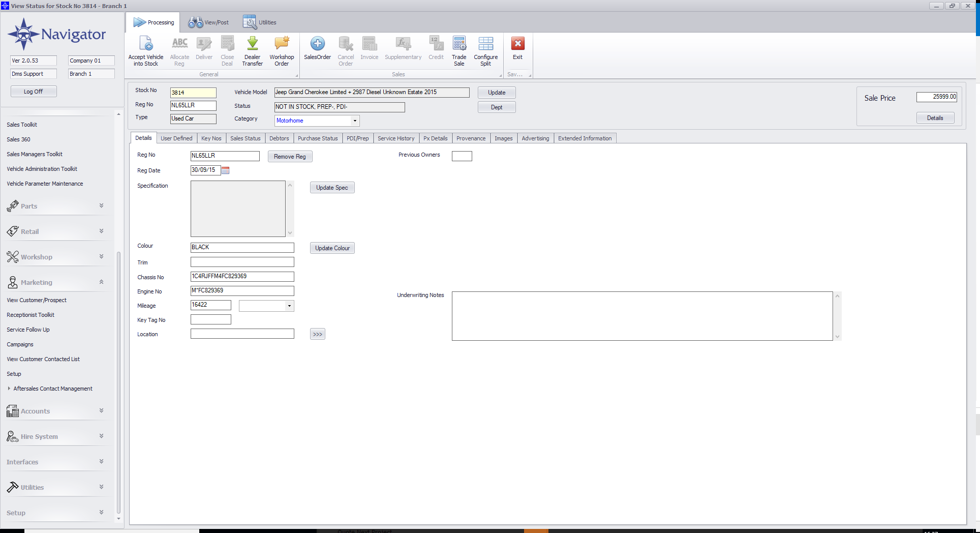Screen dimensions: 980x533
Task: Expand the Utilities sidebar section
Action: click(101, 487)
